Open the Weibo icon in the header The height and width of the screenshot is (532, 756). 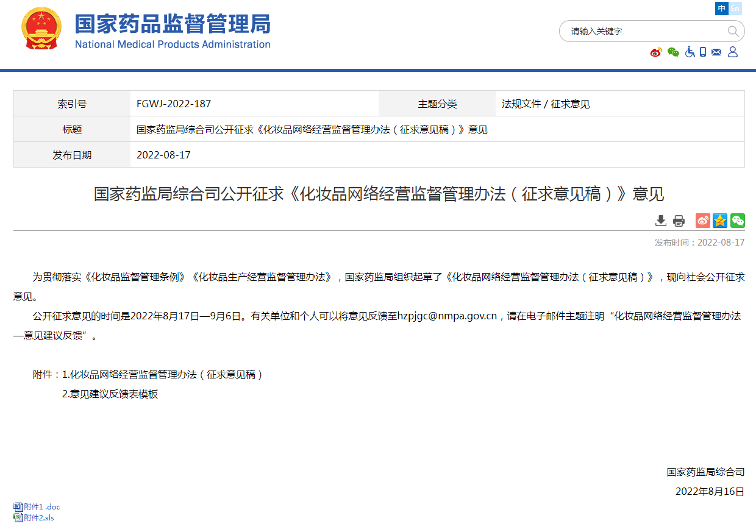[656, 52]
